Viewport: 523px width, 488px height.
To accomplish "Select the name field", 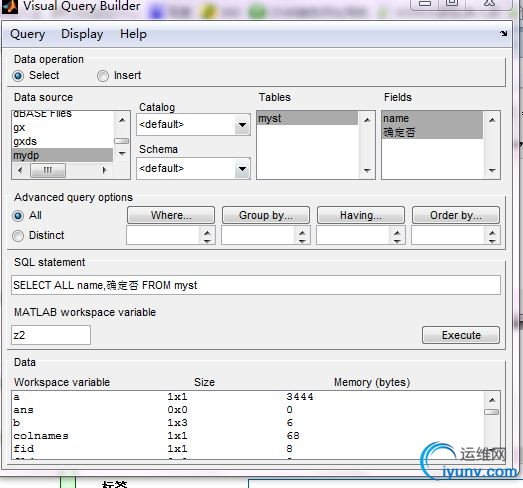I will pos(432,118).
